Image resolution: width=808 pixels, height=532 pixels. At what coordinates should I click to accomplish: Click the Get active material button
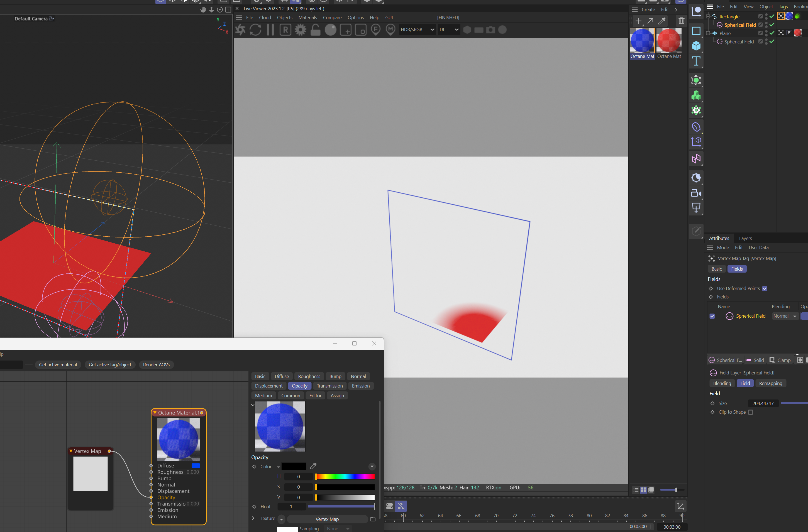tap(58, 364)
